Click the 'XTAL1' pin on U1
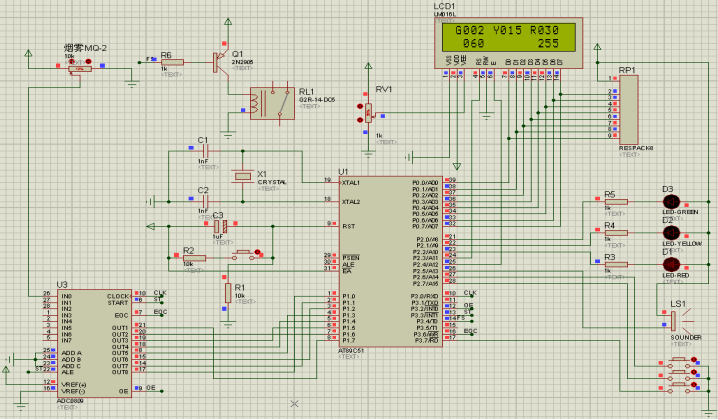The width and height of the screenshot is (718, 420). click(351, 183)
